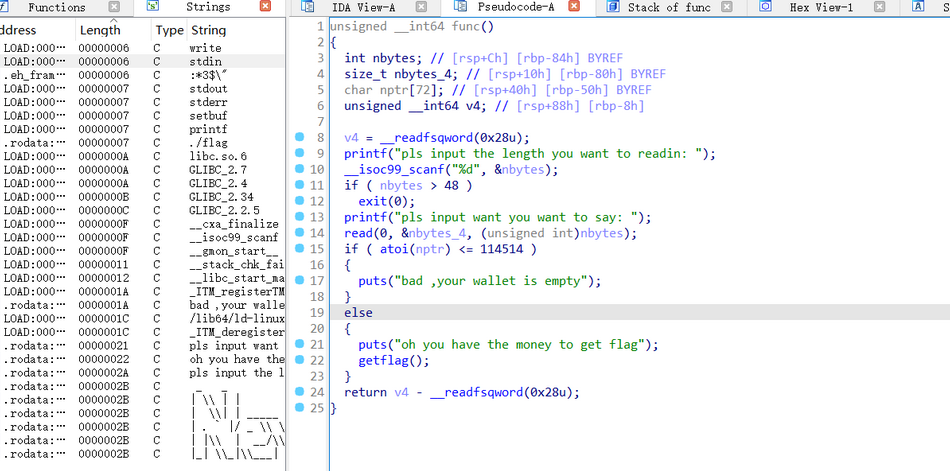The height and width of the screenshot is (471, 950).
Task: Toggle breakpoint dot on line 15
Action: point(299,248)
